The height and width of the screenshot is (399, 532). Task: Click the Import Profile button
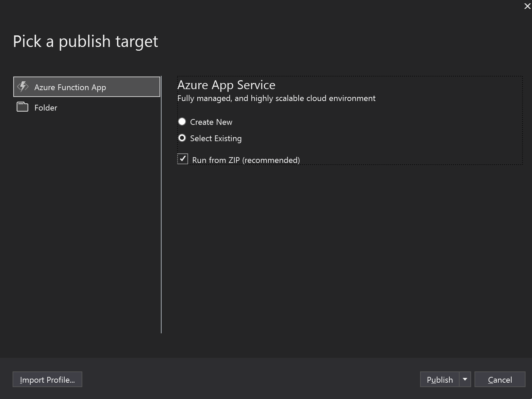pos(47,379)
